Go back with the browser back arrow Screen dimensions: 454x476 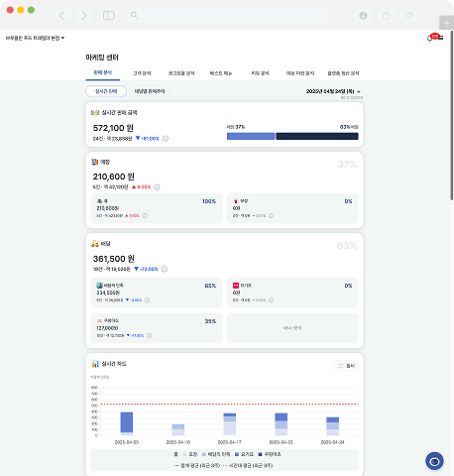coord(61,15)
